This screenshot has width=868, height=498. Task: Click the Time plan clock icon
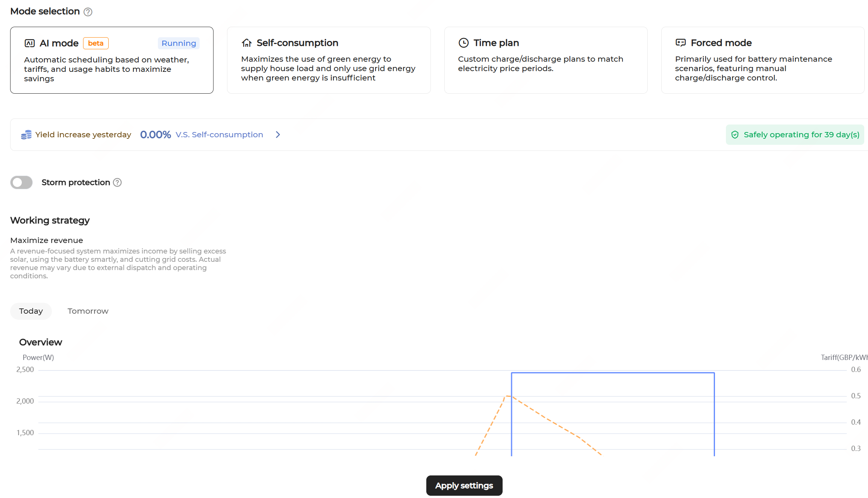464,43
